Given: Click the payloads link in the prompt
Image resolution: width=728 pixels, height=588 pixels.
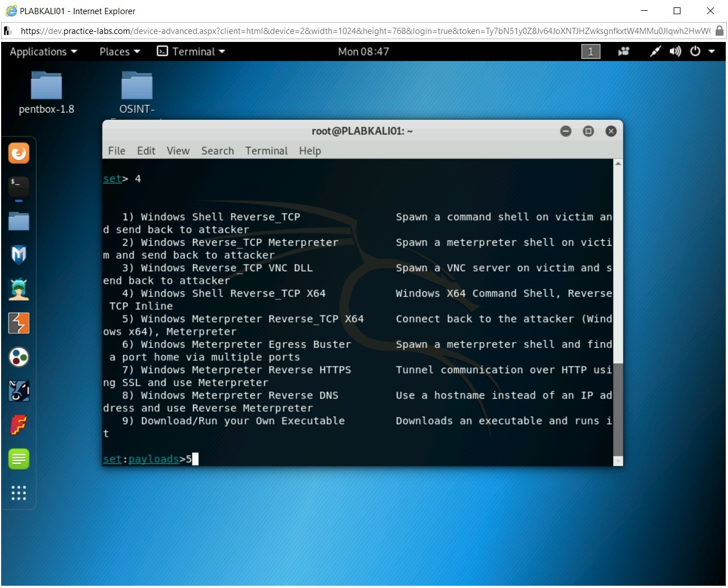Looking at the screenshot, I should pyautogui.click(x=153, y=459).
